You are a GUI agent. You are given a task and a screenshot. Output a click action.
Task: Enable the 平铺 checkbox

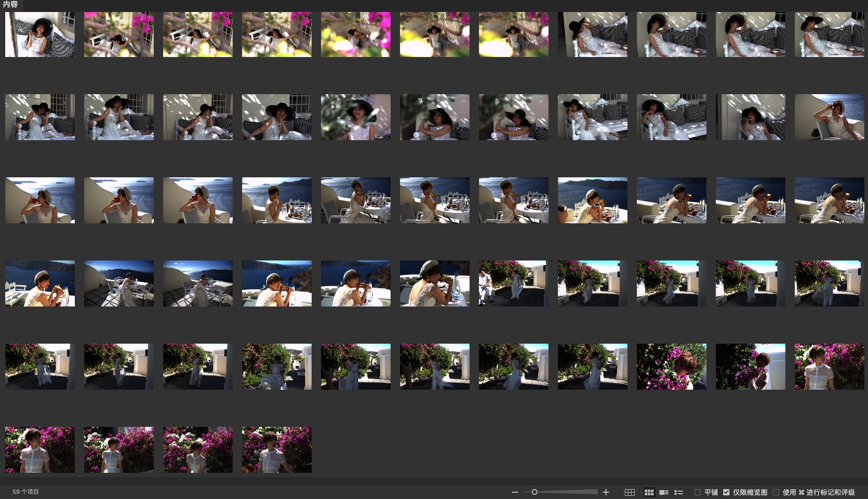(x=698, y=492)
